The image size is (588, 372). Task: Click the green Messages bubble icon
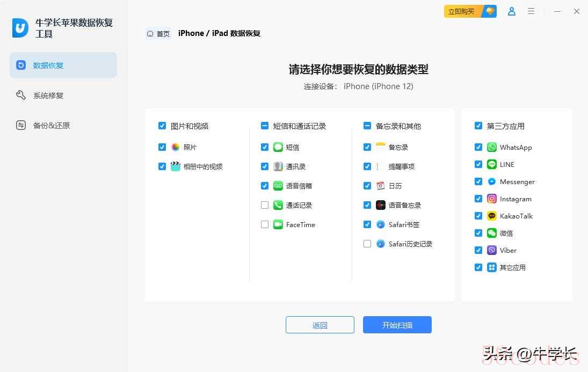278,147
